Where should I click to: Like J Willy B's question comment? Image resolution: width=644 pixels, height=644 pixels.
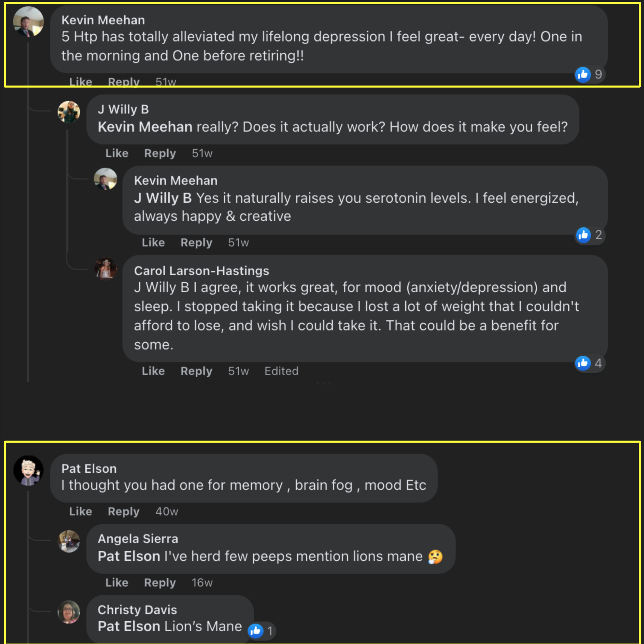coord(117,153)
